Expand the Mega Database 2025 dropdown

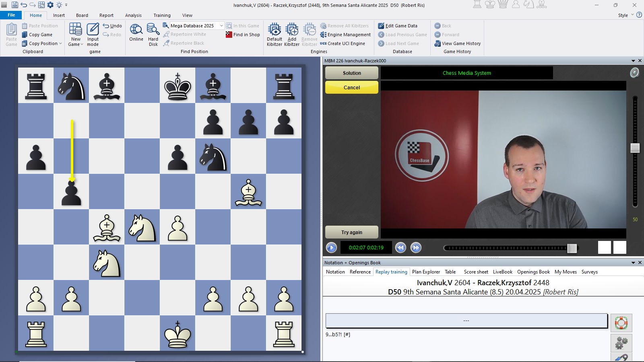[x=221, y=26]
